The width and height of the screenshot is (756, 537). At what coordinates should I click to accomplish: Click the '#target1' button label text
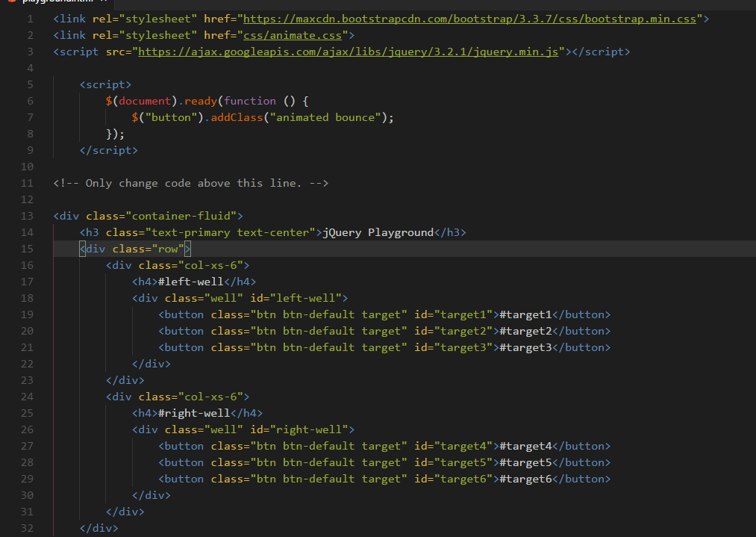(x=525, y=314)
